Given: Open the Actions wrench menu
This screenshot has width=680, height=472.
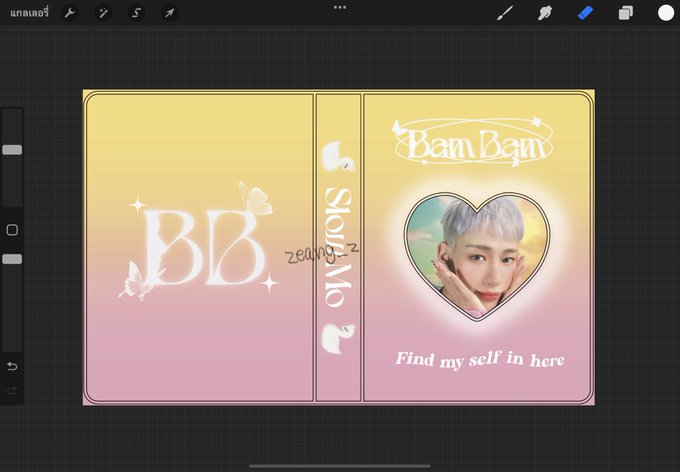Looking at the screenshot, I should [69, 13].
